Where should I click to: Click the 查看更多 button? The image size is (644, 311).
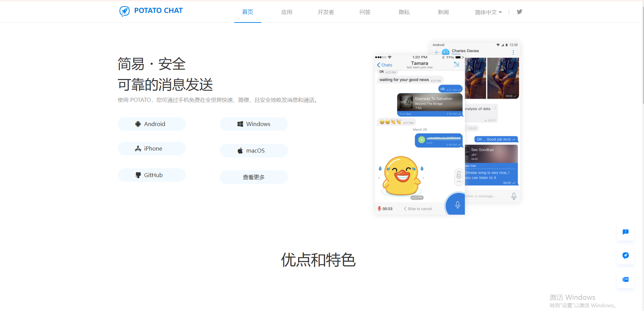[254, 177]
